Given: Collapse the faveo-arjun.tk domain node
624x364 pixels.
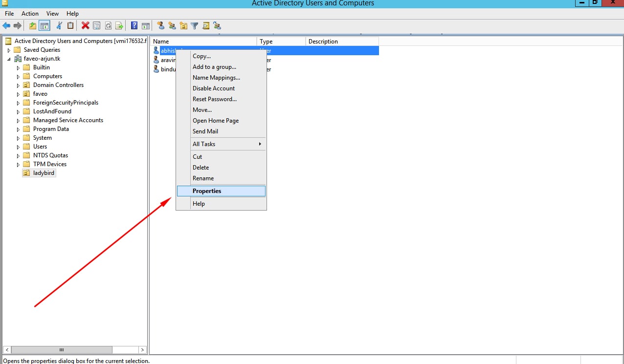Looking at the screenshot, I should tap(8, 59).
